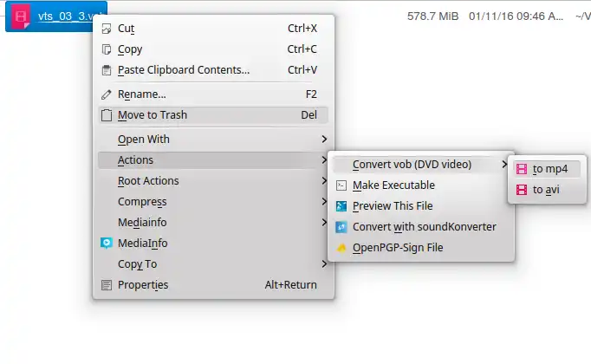
Task: Click the OpenPGP-Sign File yellow icon
Action: 341,248
